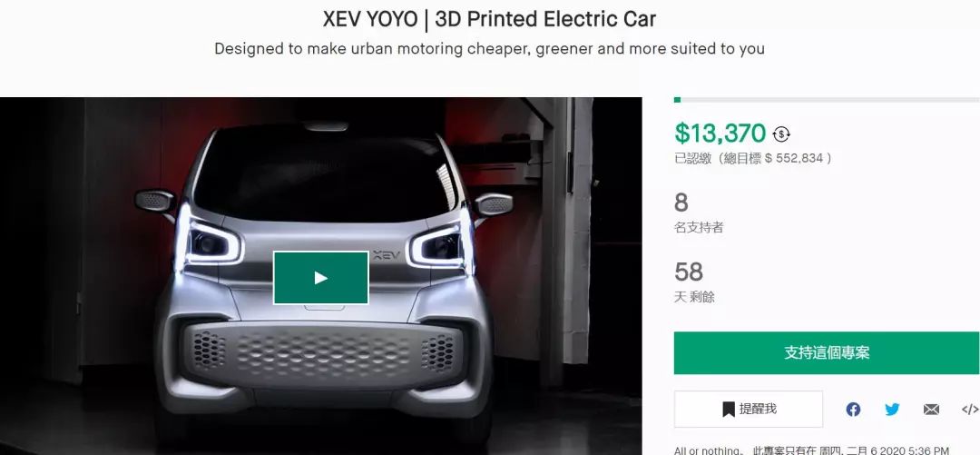Image resolution: width=980 pixels, height=455 pixels.
Task: Click the car's front grille in the video thumbnail
Action: (x=324, y=353)
